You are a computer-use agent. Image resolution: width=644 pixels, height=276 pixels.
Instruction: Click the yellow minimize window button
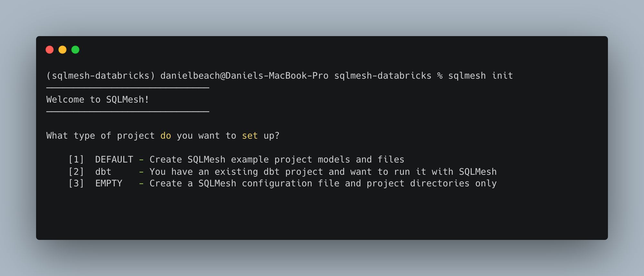click(x=62, y=50)
